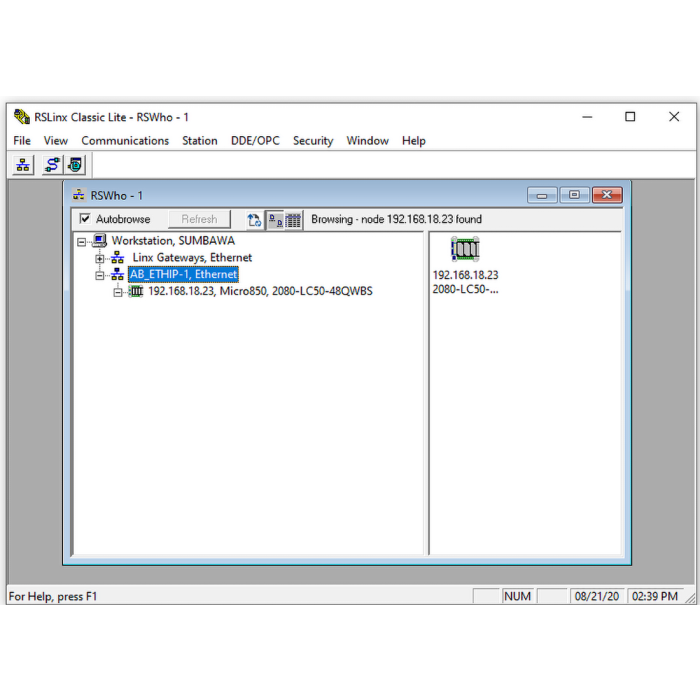Switch to details list view
The image size is (700, 700).
293,220
